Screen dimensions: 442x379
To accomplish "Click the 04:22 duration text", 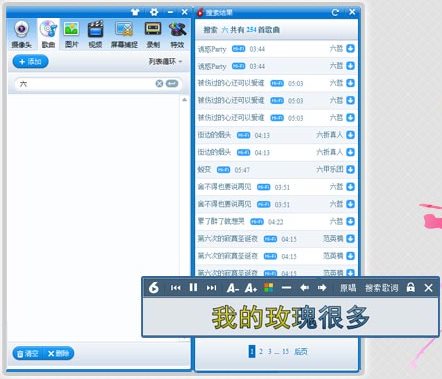I will coord(276,222).
